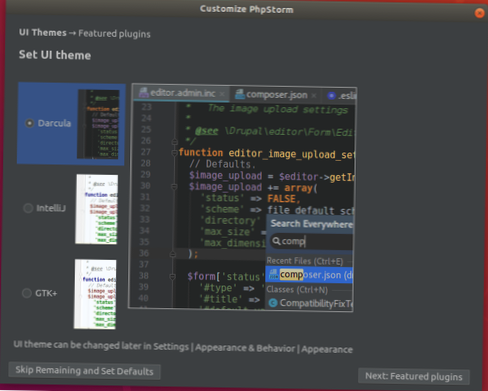
Task: Click the large Darcula editor preview image
Action: pyautogui.click(x=243, y=197)
